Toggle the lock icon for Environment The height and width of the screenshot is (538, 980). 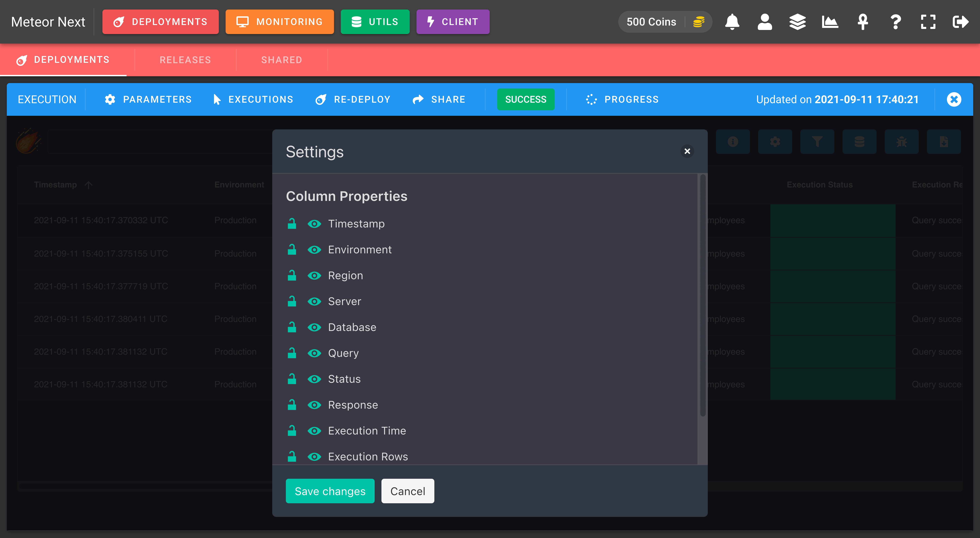[x=292, y=249]
